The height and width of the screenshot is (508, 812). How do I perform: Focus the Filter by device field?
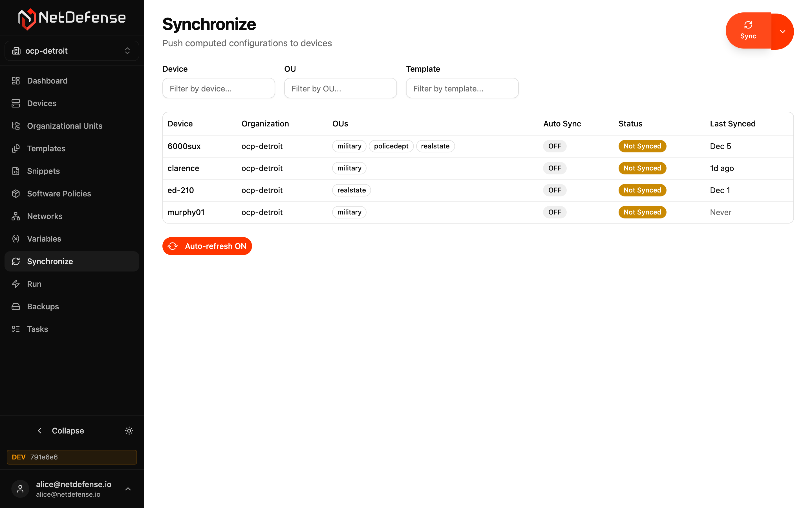pyautogui.click(x=219, y=88)
